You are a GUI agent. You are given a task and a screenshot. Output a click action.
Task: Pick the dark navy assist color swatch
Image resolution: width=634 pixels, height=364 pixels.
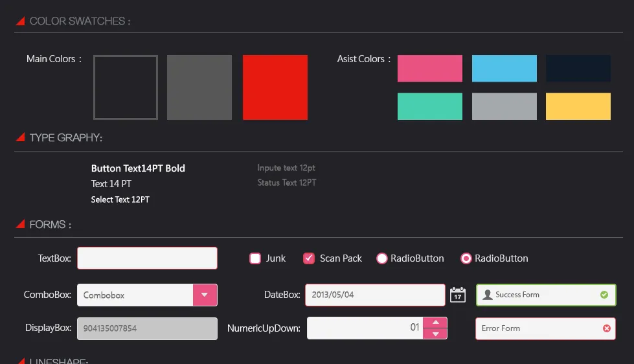tap(578, 69)
